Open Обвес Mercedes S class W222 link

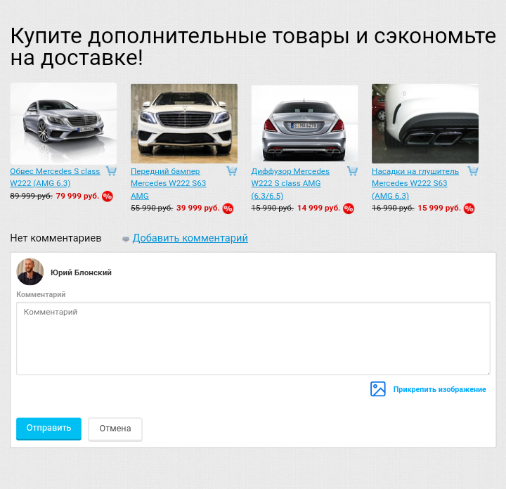pyautogui.click(x=55, y=177)
